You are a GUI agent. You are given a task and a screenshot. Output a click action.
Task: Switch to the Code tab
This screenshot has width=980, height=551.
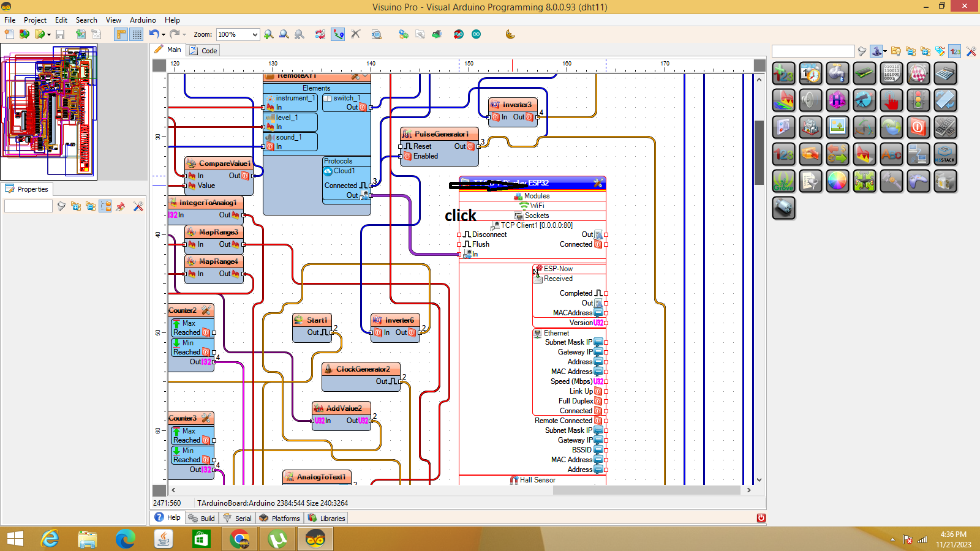coord(209,50)
